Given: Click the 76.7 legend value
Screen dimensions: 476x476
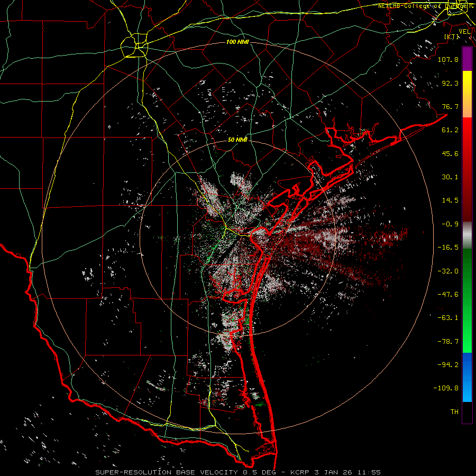Looking at the screenshot, I should click(x=450, y=106).
